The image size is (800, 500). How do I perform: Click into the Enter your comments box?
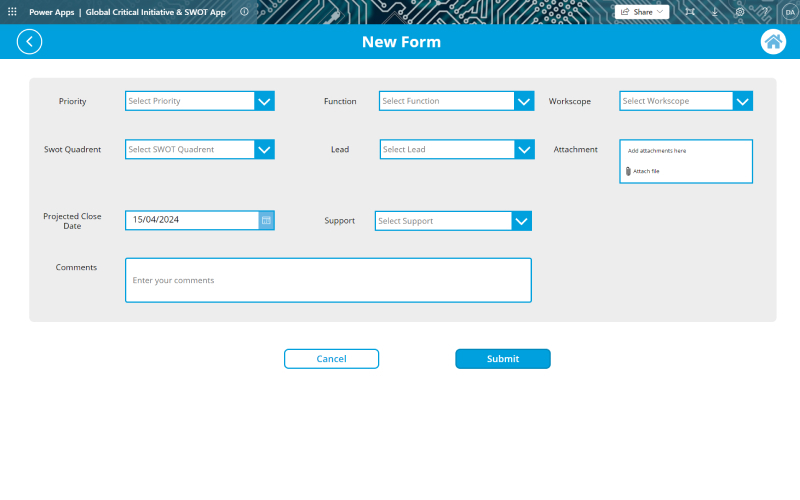pyautogui.click(x=328, y=280)
